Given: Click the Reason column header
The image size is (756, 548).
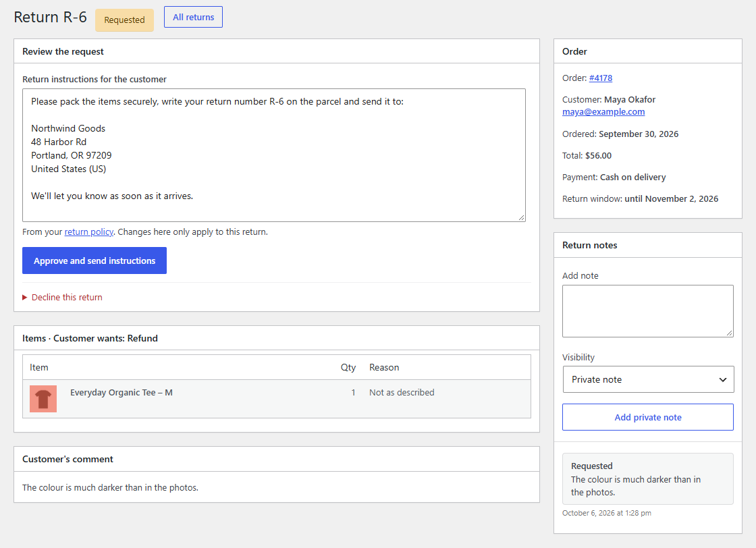Looking at the screenshot, I should point(384,367).
